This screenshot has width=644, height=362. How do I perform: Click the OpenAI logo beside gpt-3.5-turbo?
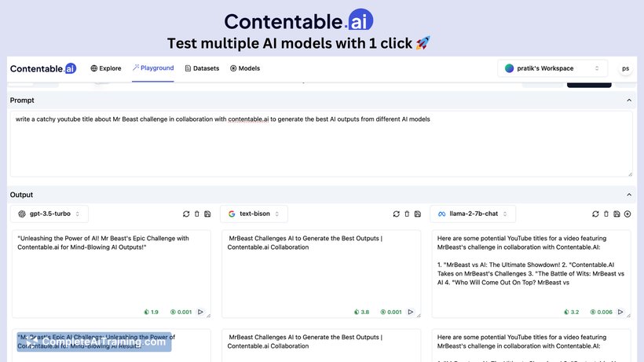click(22, 214)
